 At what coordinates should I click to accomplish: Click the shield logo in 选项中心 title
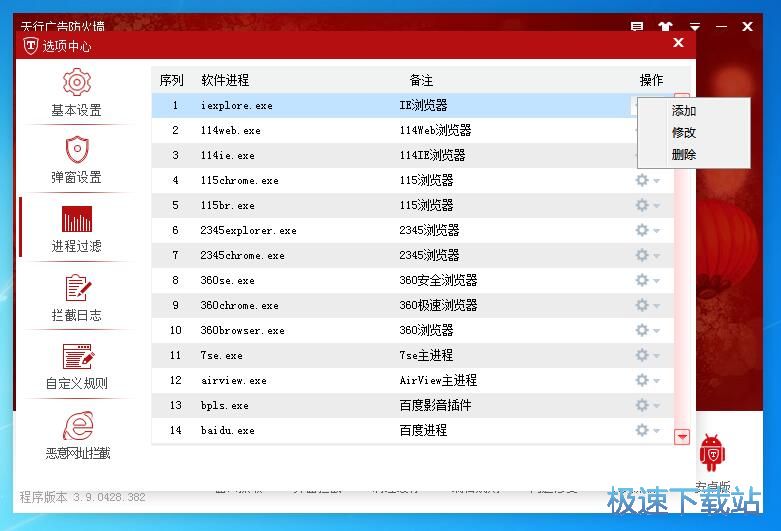(x=31, y=46)
